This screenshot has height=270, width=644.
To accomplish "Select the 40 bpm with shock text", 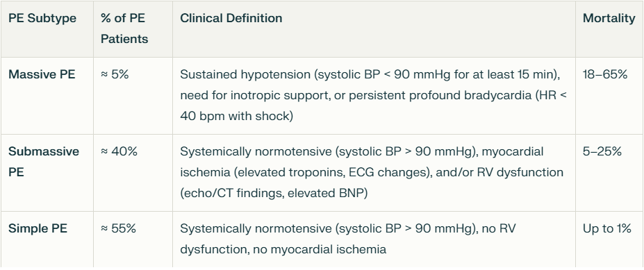I will click(x=237, y=116).
